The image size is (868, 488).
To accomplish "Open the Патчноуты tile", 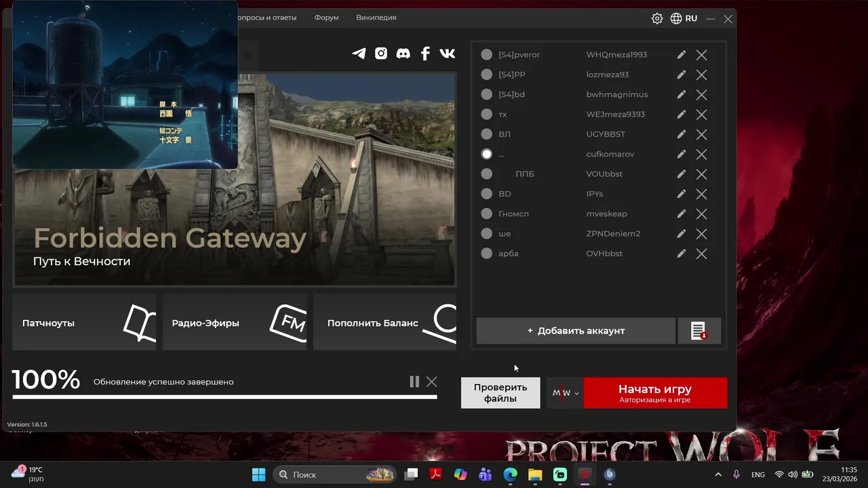I will click(84, 322).
